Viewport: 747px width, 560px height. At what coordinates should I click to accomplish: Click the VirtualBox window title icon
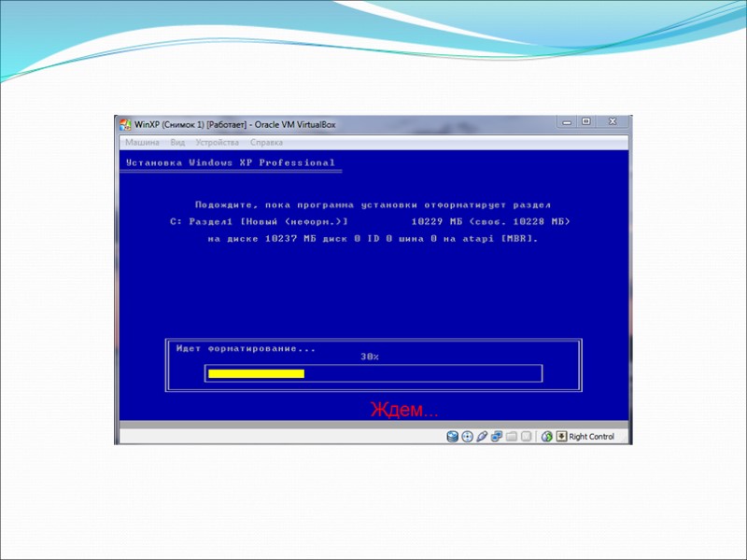125,125
